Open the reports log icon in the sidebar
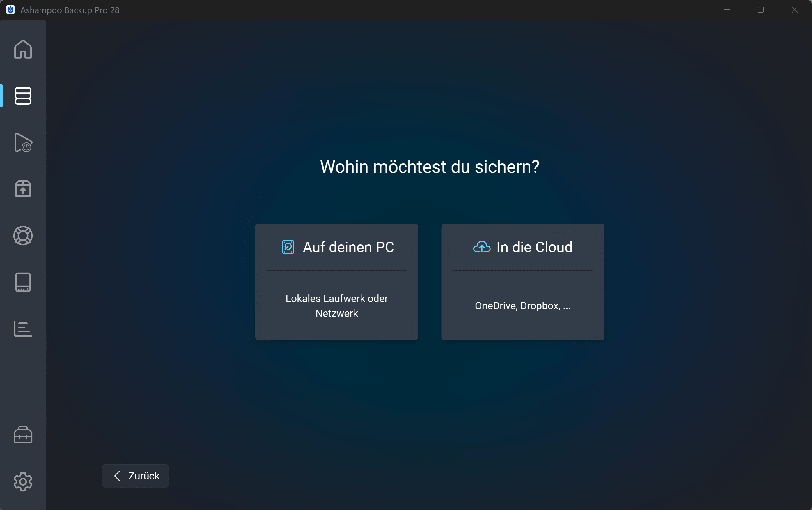The height and width of the screenshot is (510, 812). pyautogui.click(x=23, y=329)
